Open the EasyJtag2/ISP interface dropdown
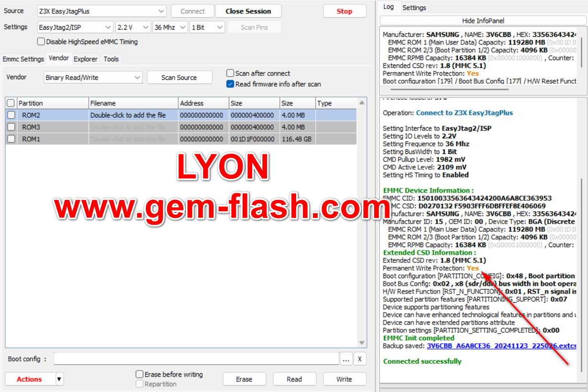Screen dimensions: 588x392 [75, 27]
